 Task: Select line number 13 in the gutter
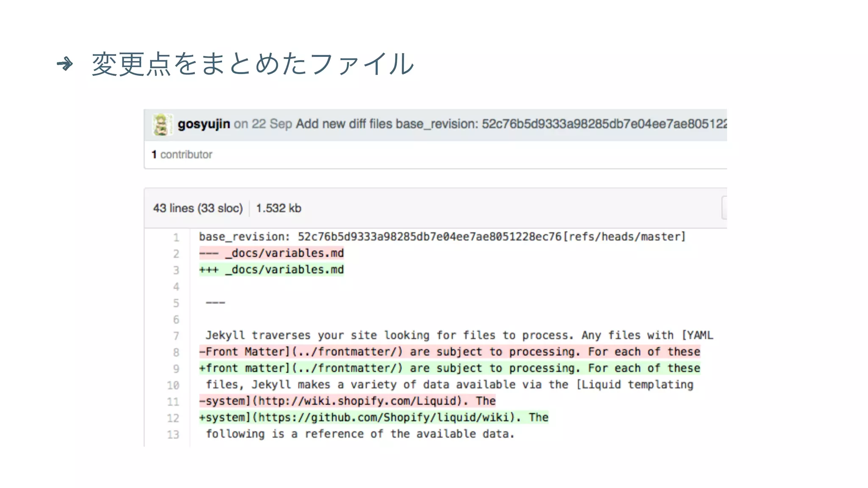tap(173, 435)
